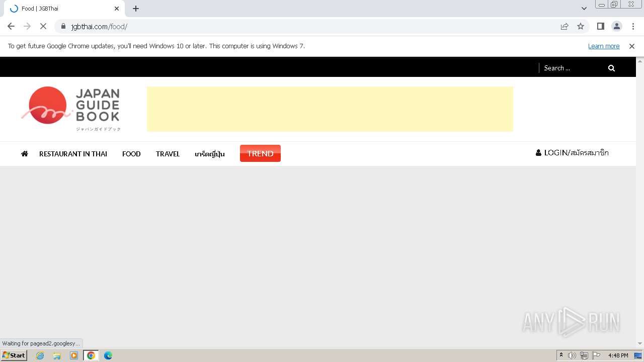Launch Internet Explorer from taskbar

pos(40,355)
